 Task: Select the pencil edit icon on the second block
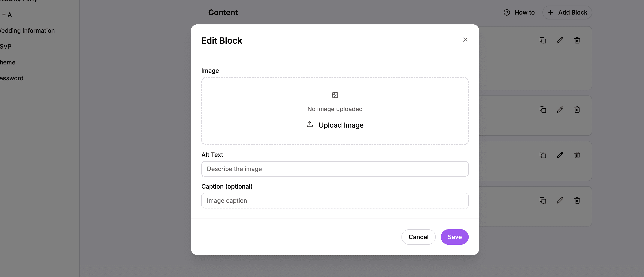(560, 110)
